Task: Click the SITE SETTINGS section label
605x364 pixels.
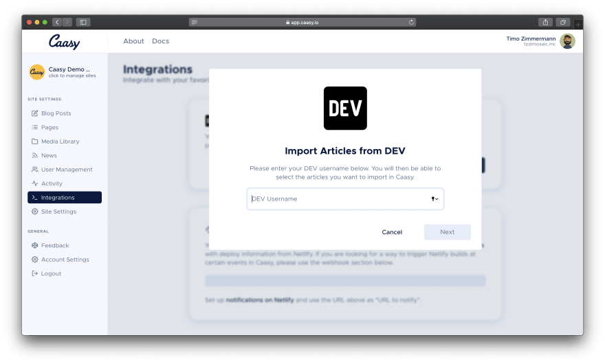Action: pyautogui.click(x=45, y=99)
